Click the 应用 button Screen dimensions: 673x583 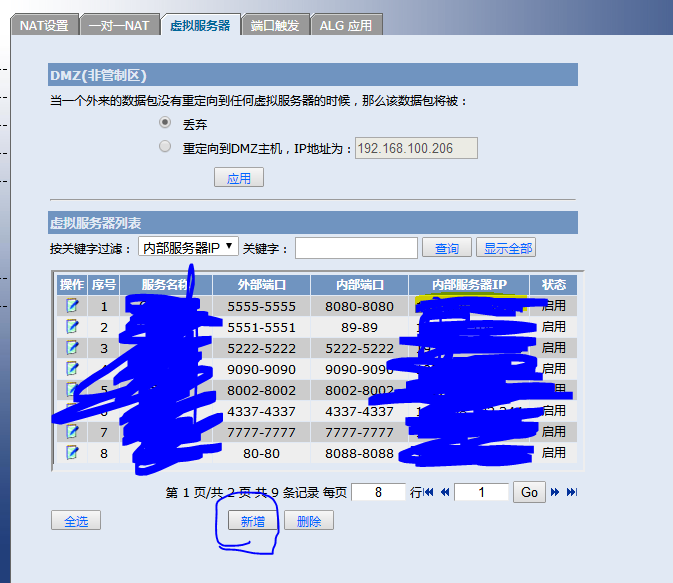(x=239, y=178)
